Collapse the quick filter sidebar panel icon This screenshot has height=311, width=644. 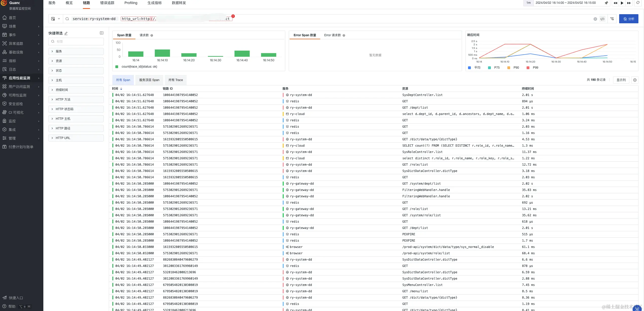tap(102, 33)
